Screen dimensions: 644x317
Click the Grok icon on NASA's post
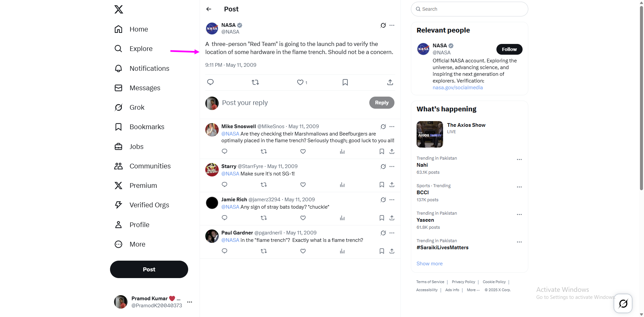383,25
